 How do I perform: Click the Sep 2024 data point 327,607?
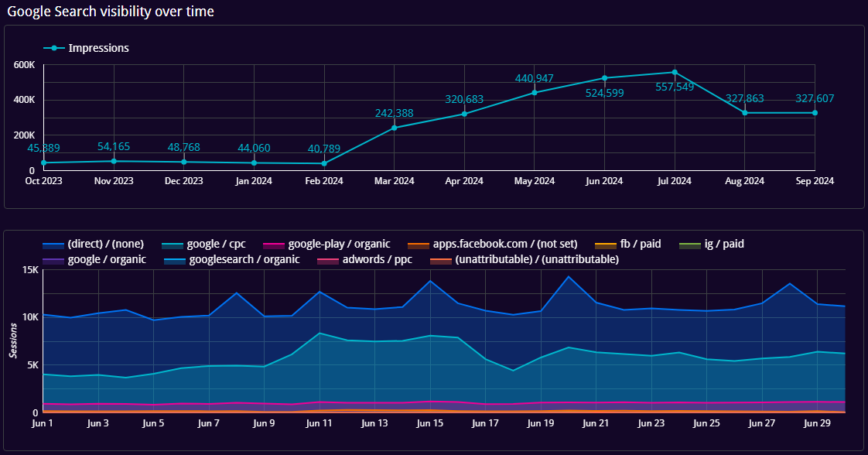click(x=815, y=113)
